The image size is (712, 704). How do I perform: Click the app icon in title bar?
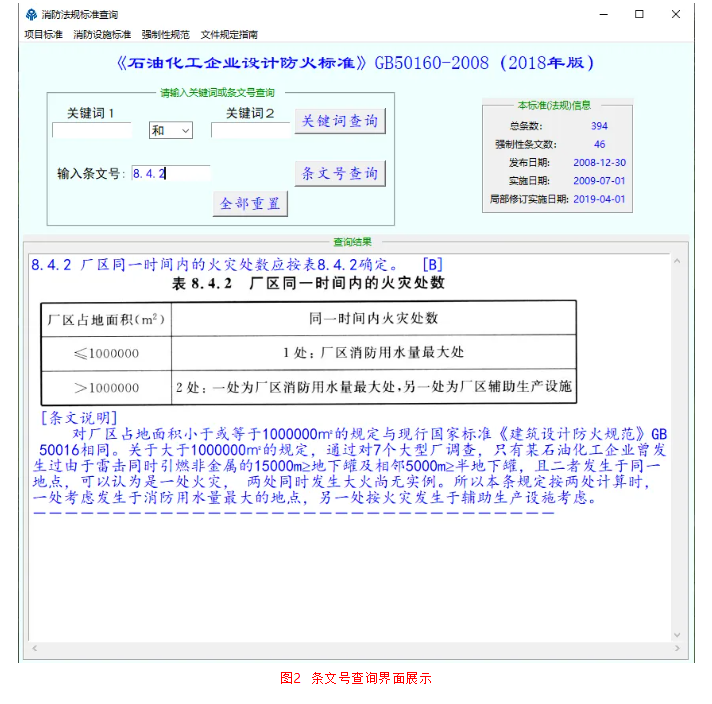click(31, 15)
